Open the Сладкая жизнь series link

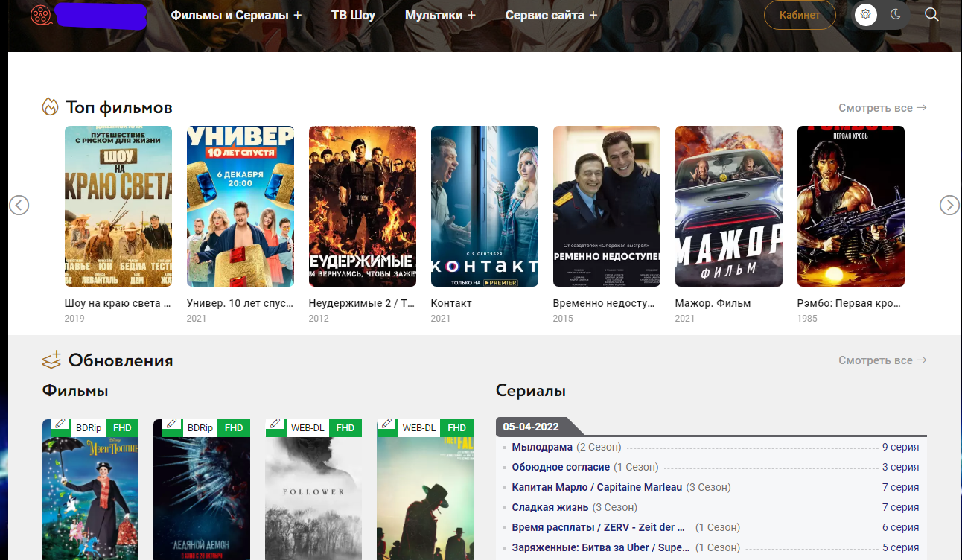[551, 507]
